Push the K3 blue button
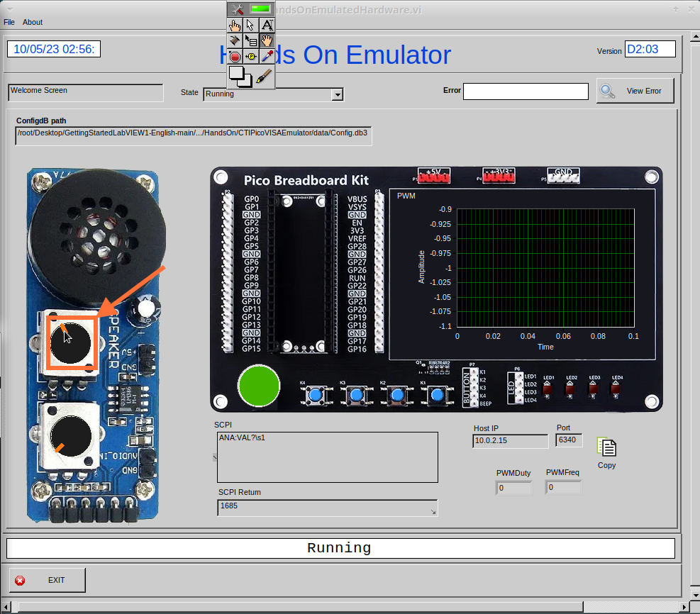The width and height of the screenshot is (700, 614). [357, 396]
